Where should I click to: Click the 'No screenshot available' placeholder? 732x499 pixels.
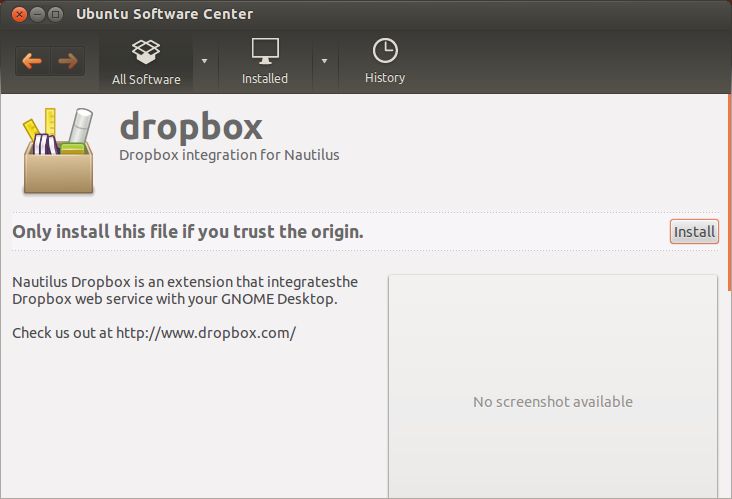point(553,387)
